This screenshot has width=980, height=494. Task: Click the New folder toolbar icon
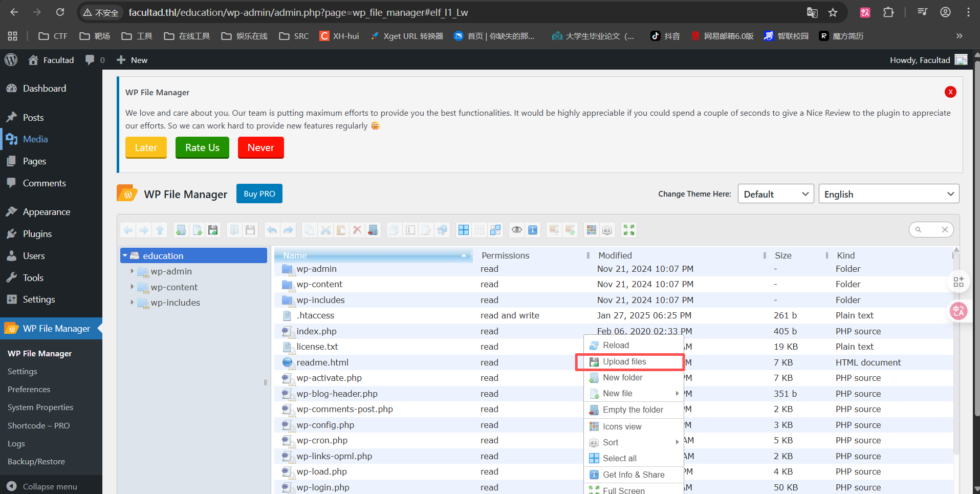[181, 230]
